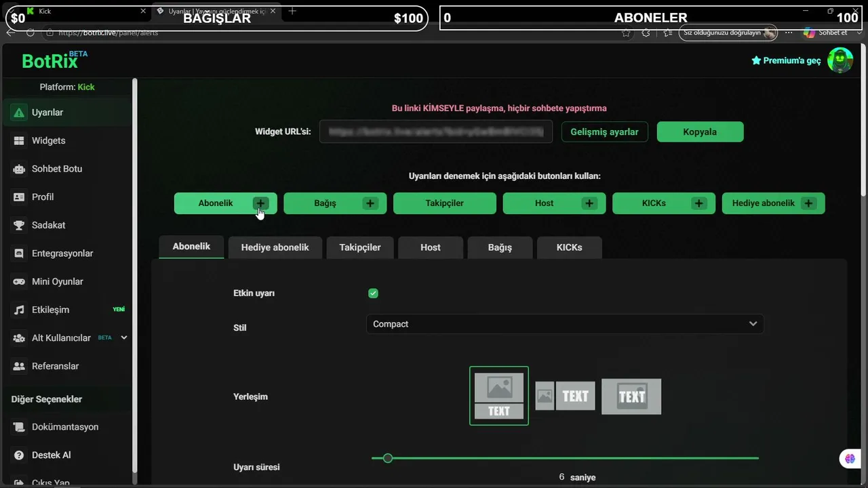Click the plus icon on the Host test button
This screenshot has height=488, width=868.
coord(589,203)
